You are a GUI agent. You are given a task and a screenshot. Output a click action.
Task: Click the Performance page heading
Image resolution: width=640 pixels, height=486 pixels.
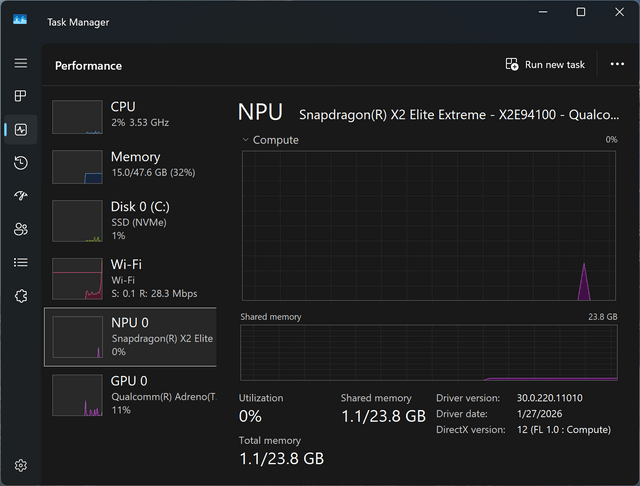pos(89,66)
